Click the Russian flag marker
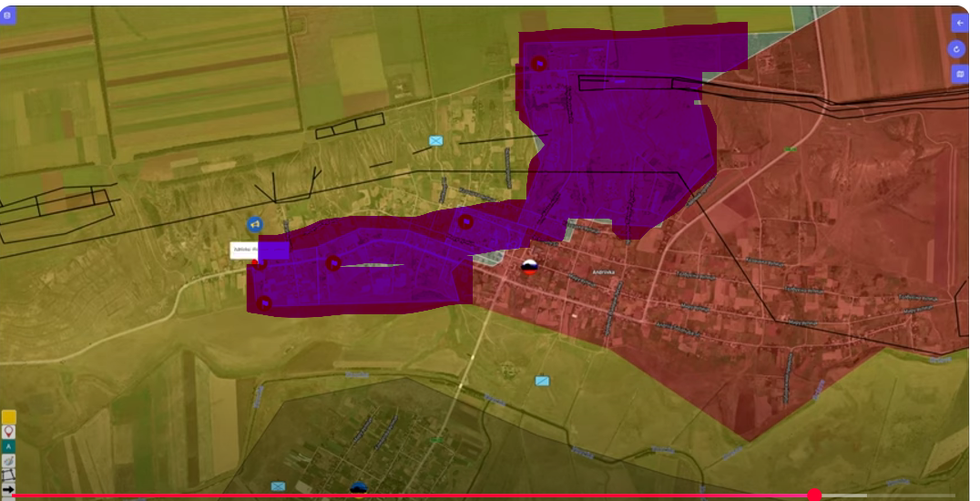 point(529,266)
